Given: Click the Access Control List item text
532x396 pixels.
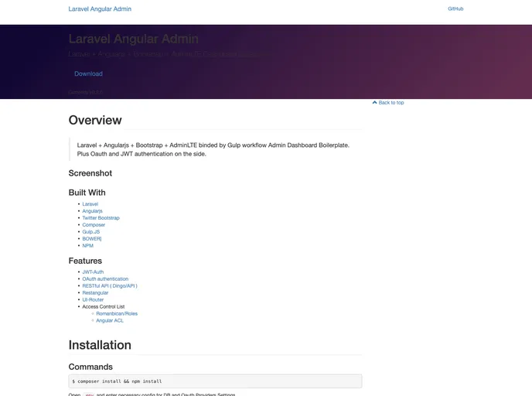Looking at the screenshot, I should pyautogui.click(x=103, y=307).
